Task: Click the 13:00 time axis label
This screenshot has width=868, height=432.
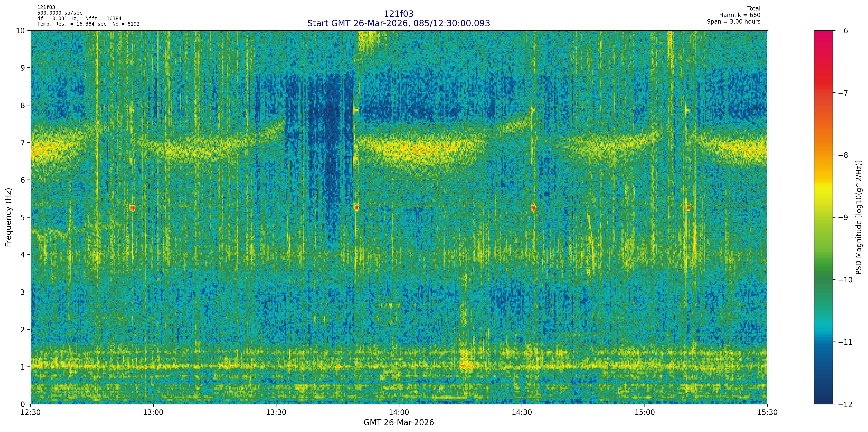Action: pyautogui.click(x=153, y=412)
